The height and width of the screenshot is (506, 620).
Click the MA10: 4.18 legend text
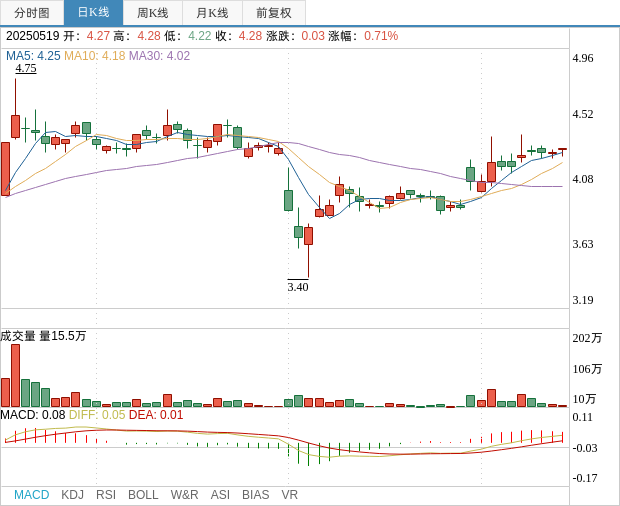click(95, 56)
